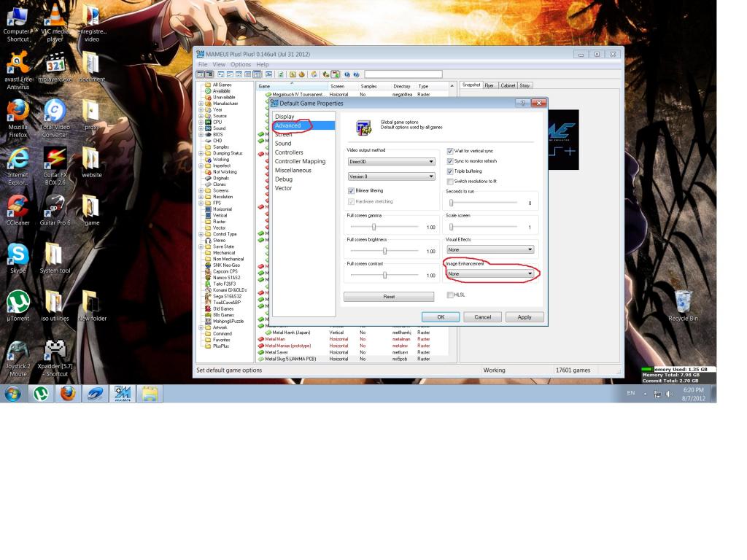Screen dimensions: 747x560
Task: Open the Total Video Converter desktop shortcut
Action: 55,118
